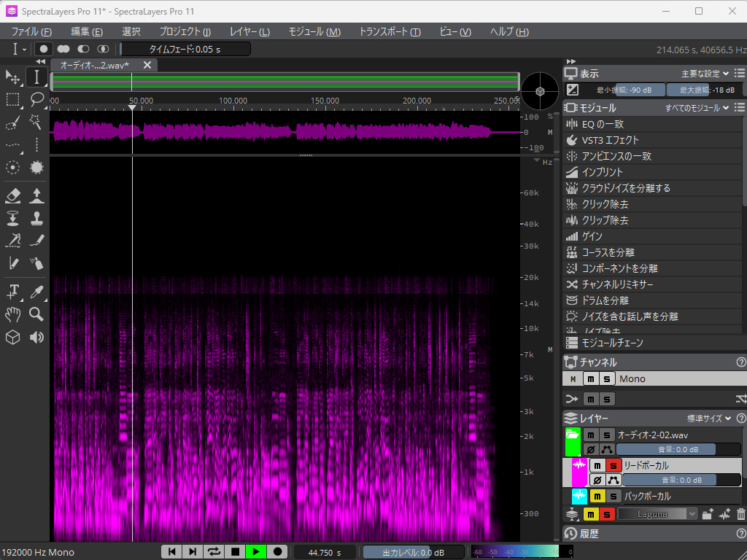The width and height of the screenshot is (747, 560).
Task: Click the ゲイン module entry
Action: (x=592, y=236)
